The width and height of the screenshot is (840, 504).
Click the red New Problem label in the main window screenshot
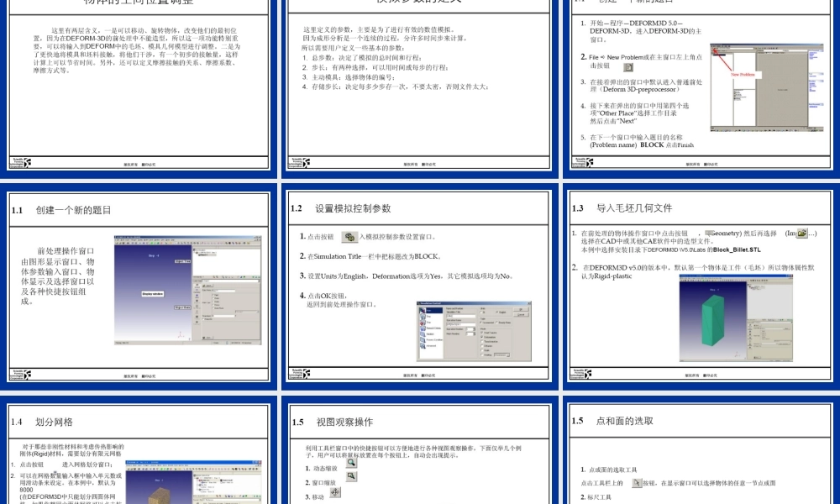743,75
